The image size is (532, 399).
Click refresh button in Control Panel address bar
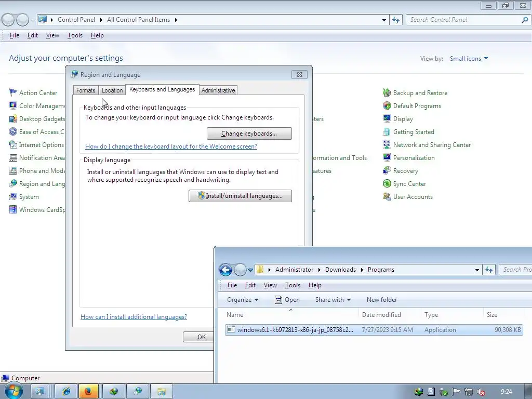(396, 20)
